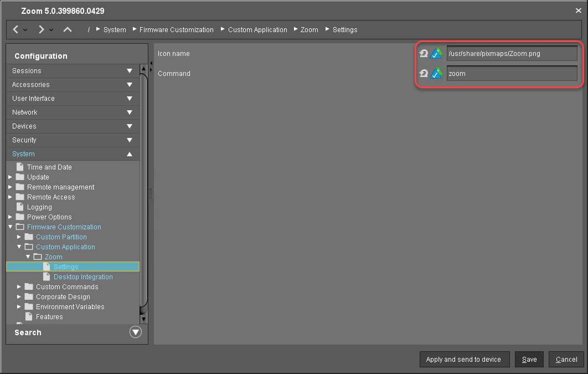Click the back navigation arrow
The height and width of the screenshot is (374, 588).
pyautogui.click(x=16, y=29)
